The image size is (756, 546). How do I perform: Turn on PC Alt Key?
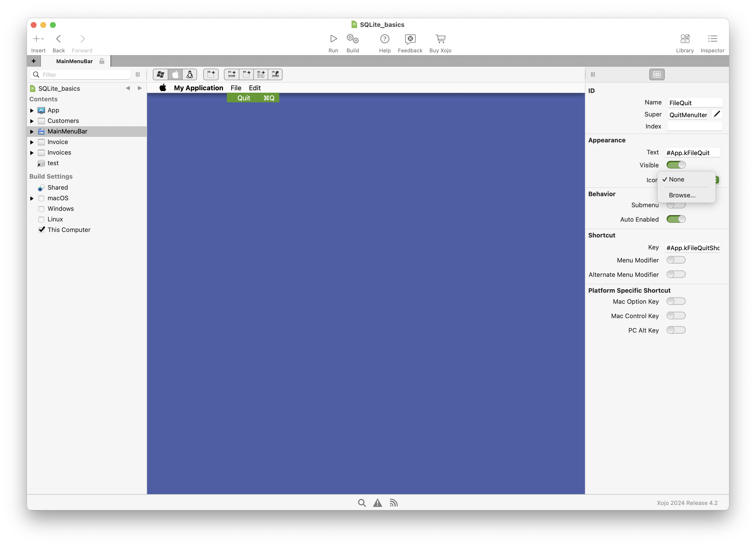[x=676, y=330]
